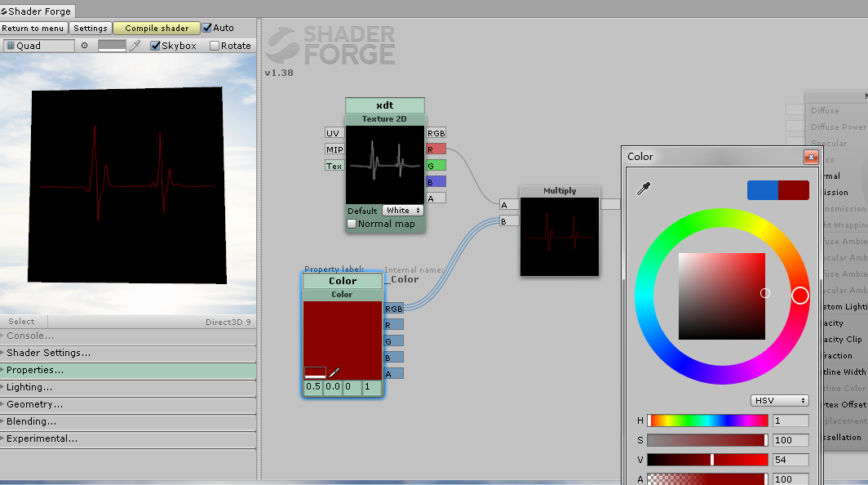Click input A of the Multiply node
This screenshot has height=485, width=868.
coord(509,204)
